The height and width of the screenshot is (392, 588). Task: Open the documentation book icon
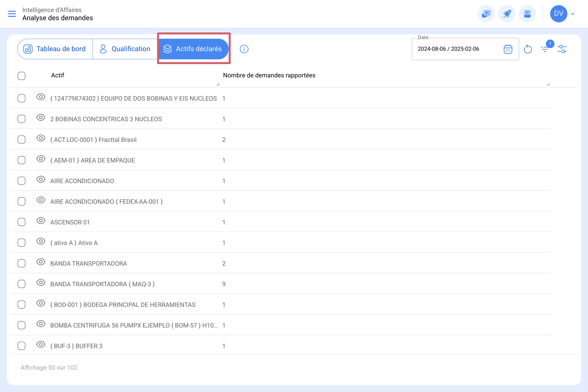[527, 14]
